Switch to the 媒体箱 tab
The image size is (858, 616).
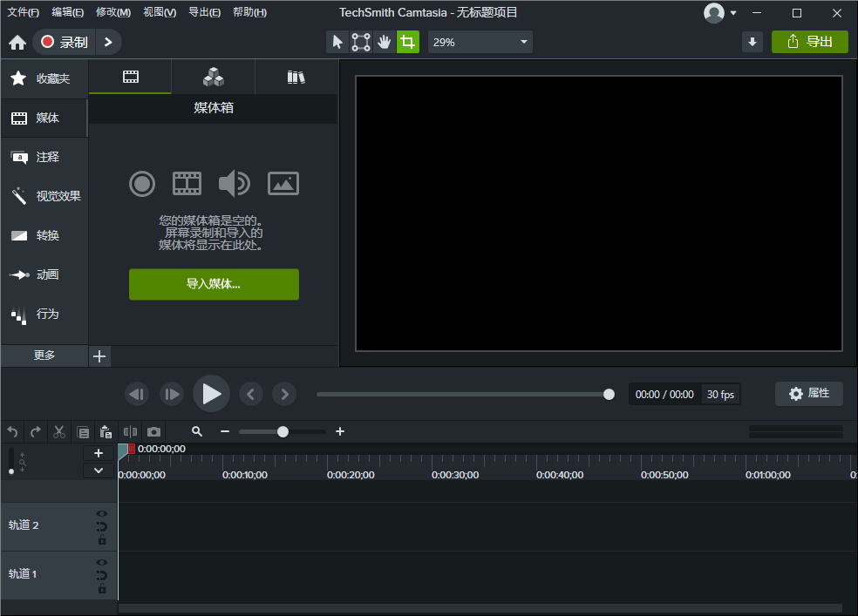[129, 77]
